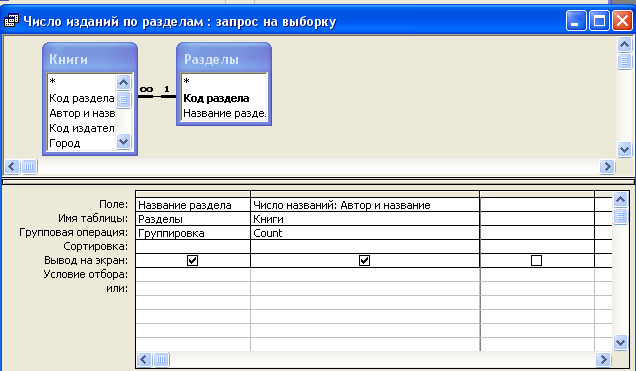Click Поле cell containing Название раздела
Viewport: 636px width, 371px height.
(x=193, y=205)
